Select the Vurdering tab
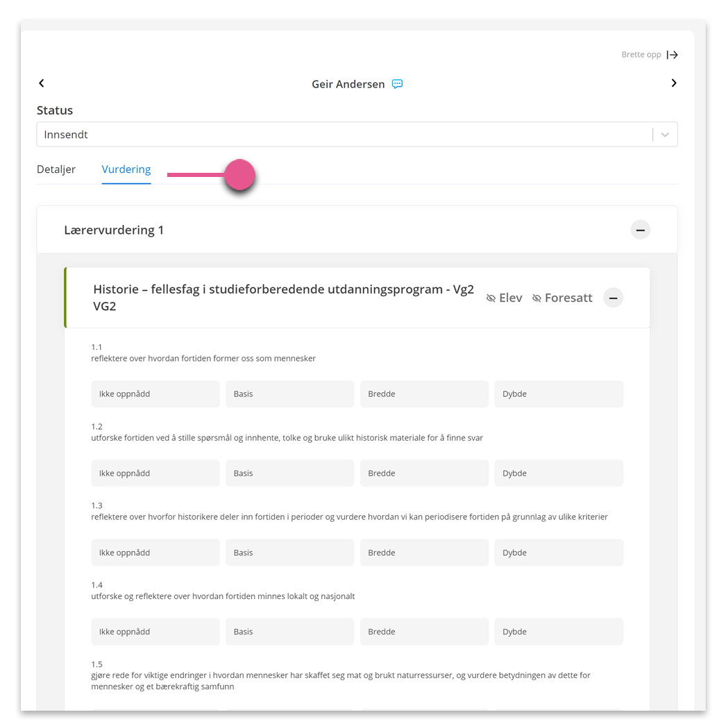Viewport: 728px width, 726px height. click(126, 169)
